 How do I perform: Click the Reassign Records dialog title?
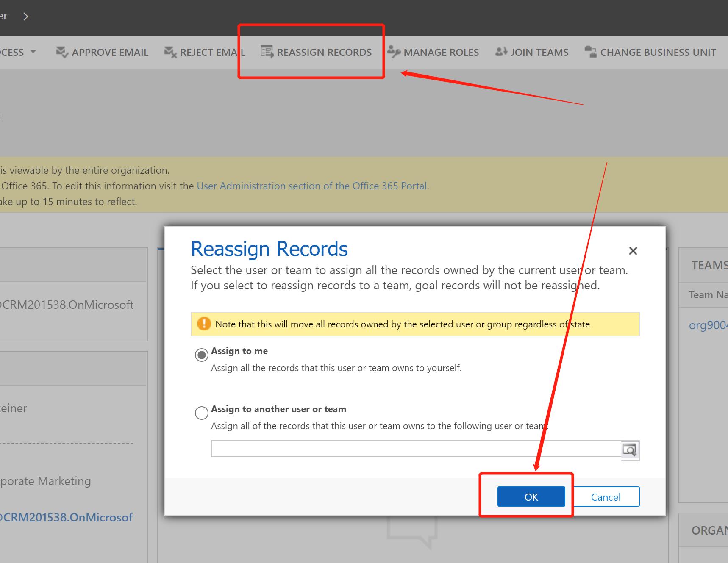coord(269,249)
